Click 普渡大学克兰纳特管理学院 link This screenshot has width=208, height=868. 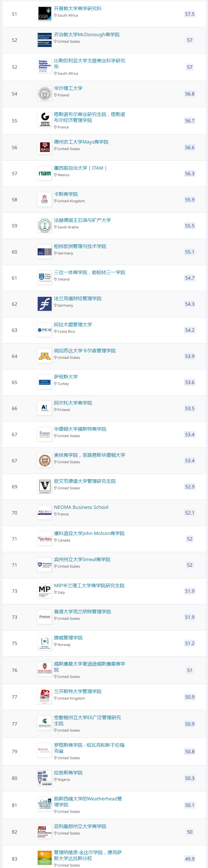[82, 612]
